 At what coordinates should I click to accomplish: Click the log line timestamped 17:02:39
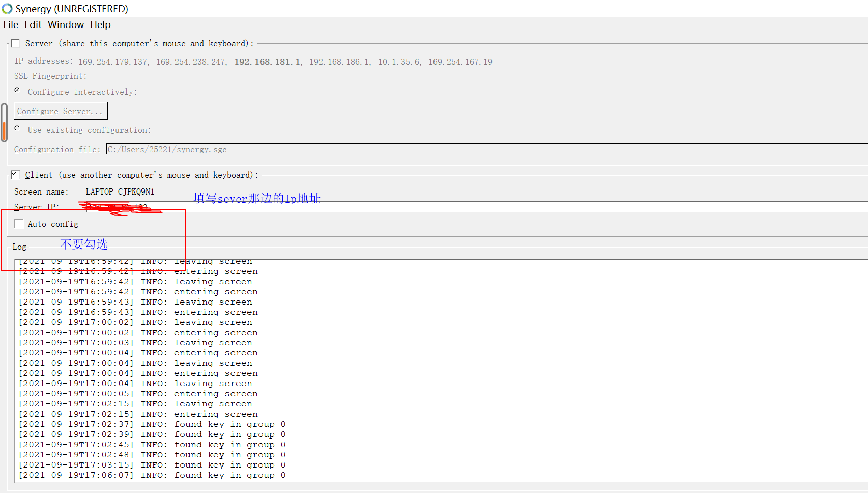[152, 434]
